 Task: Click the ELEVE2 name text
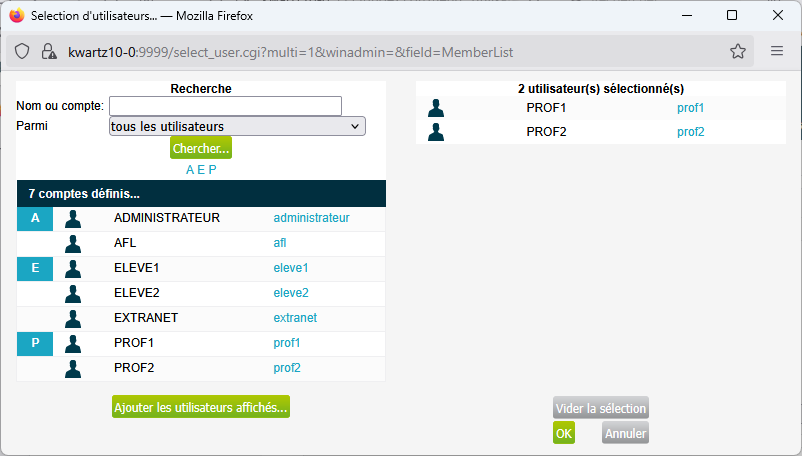coord(137,293)
